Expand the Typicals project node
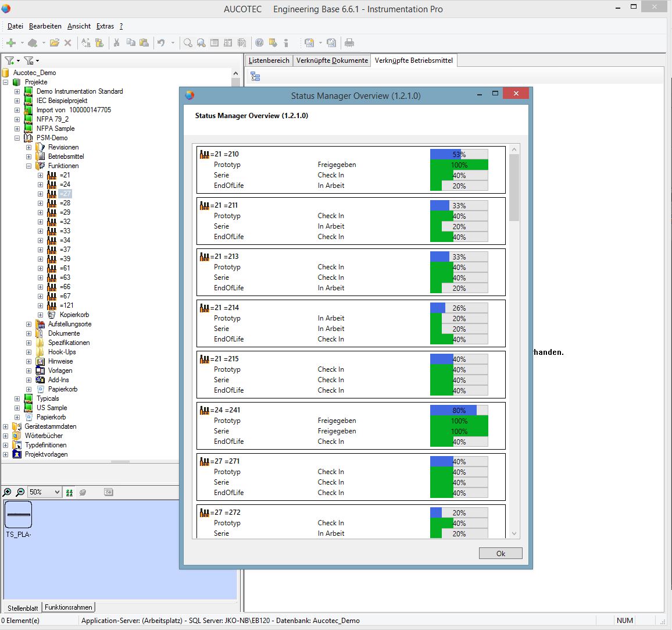Viewport: 672px width, 630px height. tap(17, 398)
